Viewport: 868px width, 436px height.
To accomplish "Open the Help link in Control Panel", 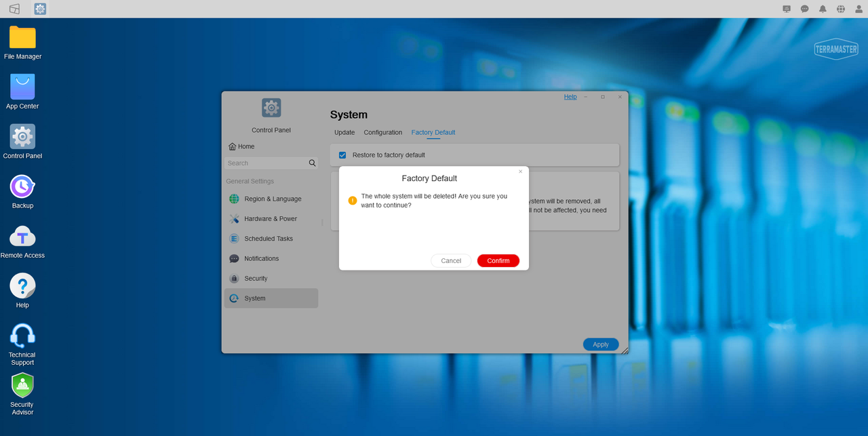I will (x=570, y=97).
